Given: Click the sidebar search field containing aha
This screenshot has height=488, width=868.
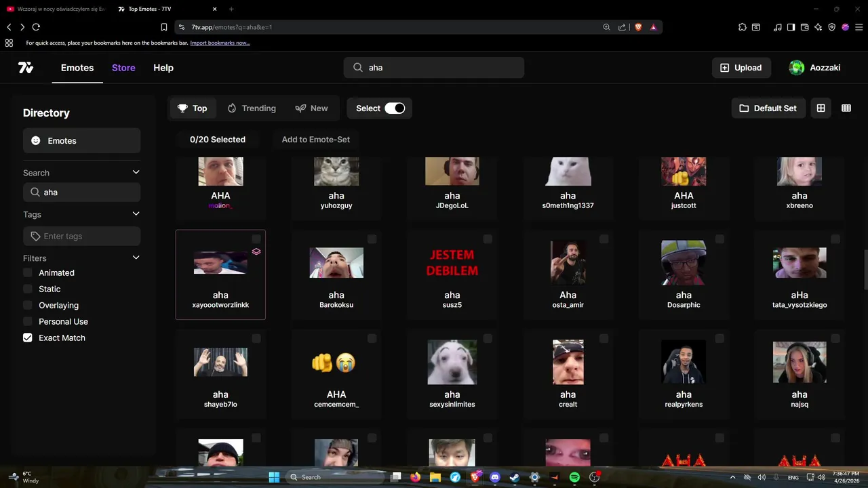Looking at the screenshot, I should click(81, 192).
